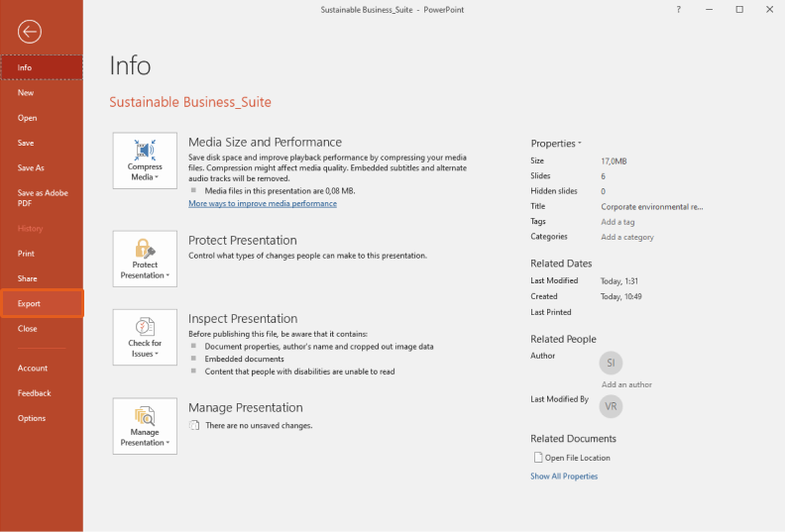Screen dimensions: 785x532
Task: Open the Compress Media dropdown button
Action: [145, 160]
